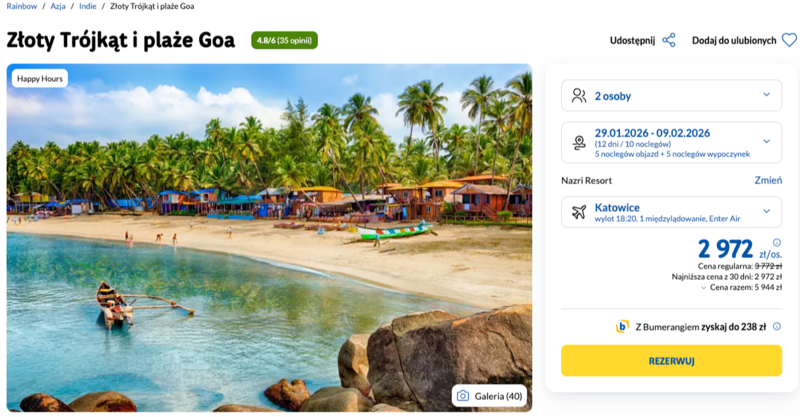The height and width of the screenshot is (417, 800).
Task: Click the heart icon to add to favorites
Action: pyautogui.click(x=789, y=41)
